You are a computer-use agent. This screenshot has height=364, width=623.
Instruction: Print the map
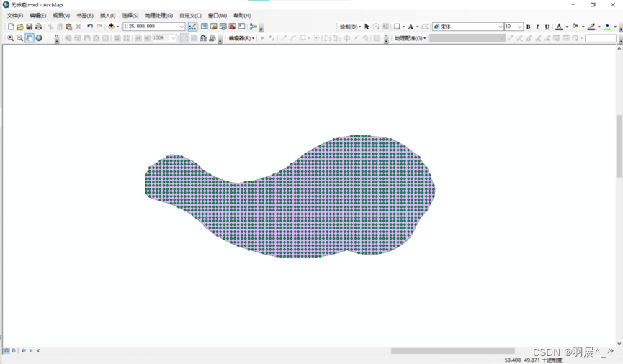(x=39, y=27)
